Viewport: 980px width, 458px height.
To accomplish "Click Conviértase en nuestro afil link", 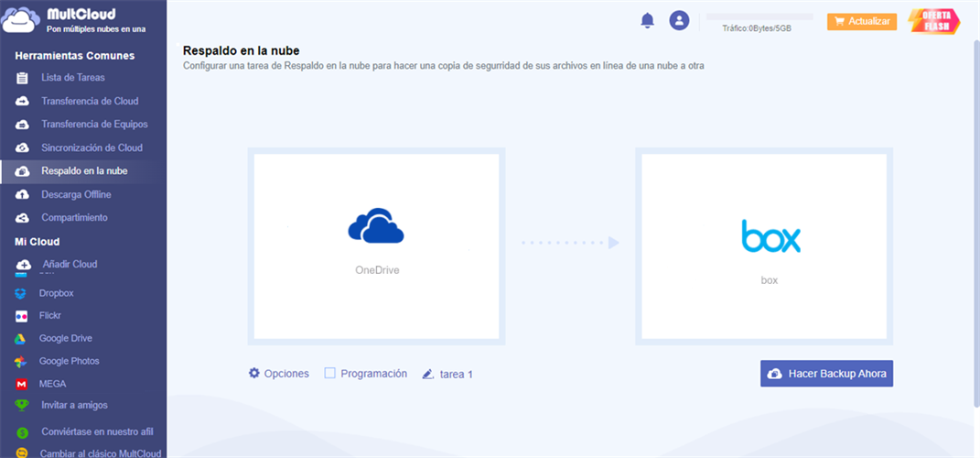I will point(98,431).
